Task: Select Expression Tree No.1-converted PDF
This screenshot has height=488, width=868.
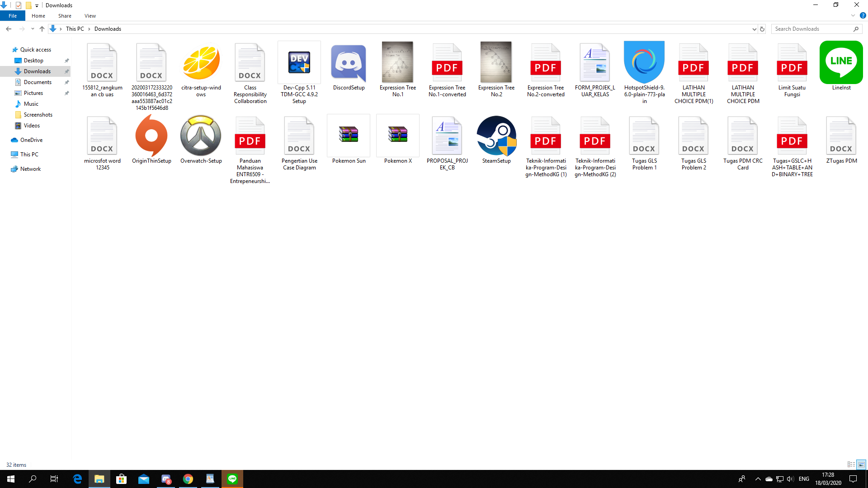Action: (x=447, y=70)
